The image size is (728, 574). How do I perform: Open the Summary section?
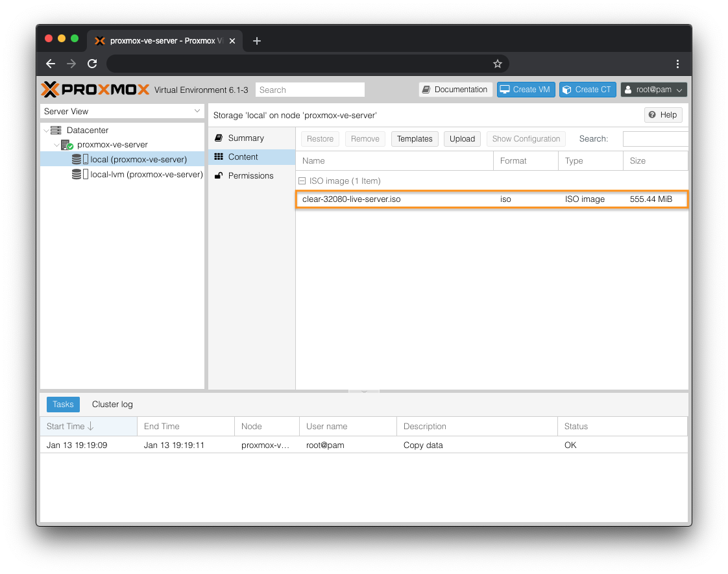tap(252, 138)
